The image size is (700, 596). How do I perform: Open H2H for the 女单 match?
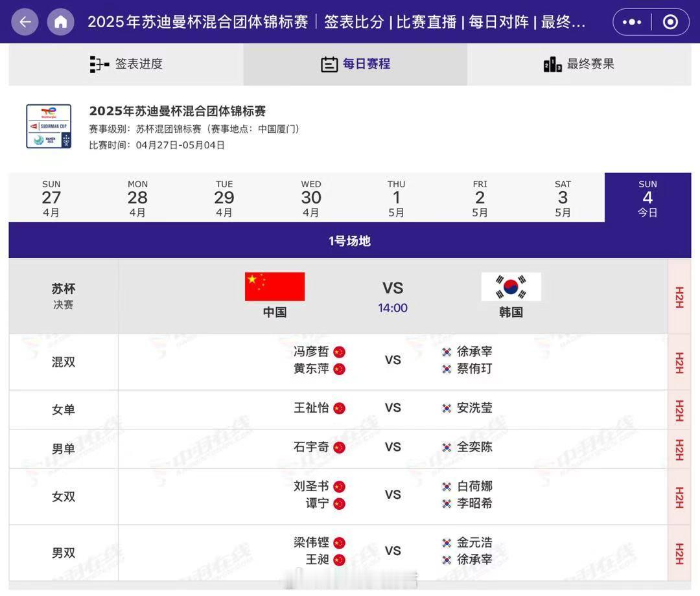[x=679, y=410]
